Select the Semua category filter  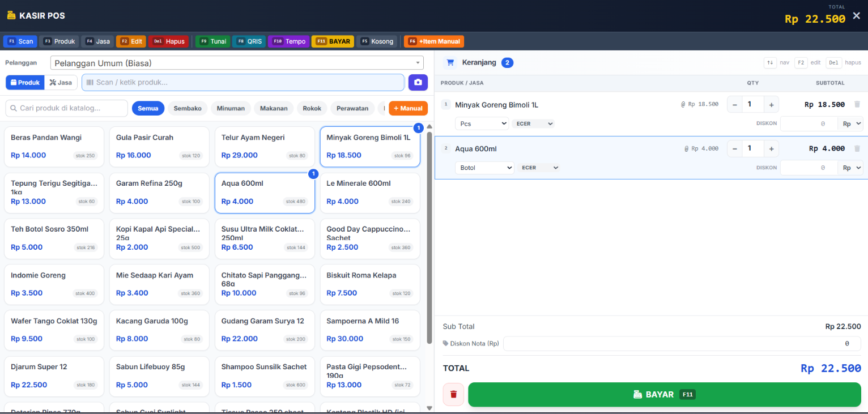point(148,108)
